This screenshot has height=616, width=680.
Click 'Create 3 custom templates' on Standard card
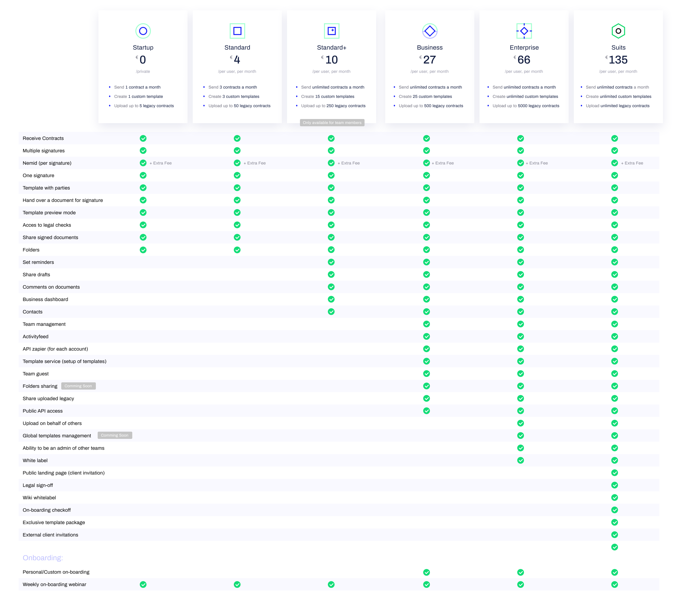pos(234,96)
